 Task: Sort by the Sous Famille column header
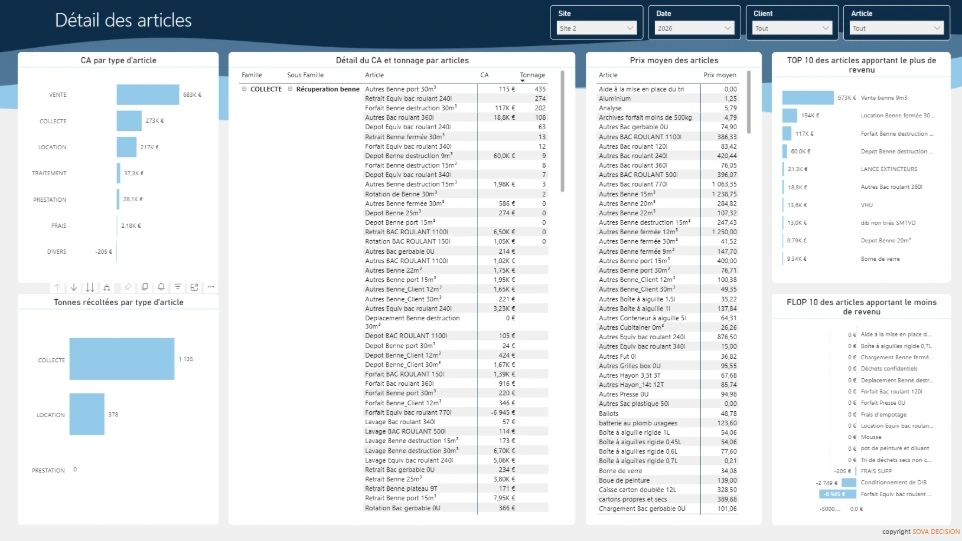point(305,75)
